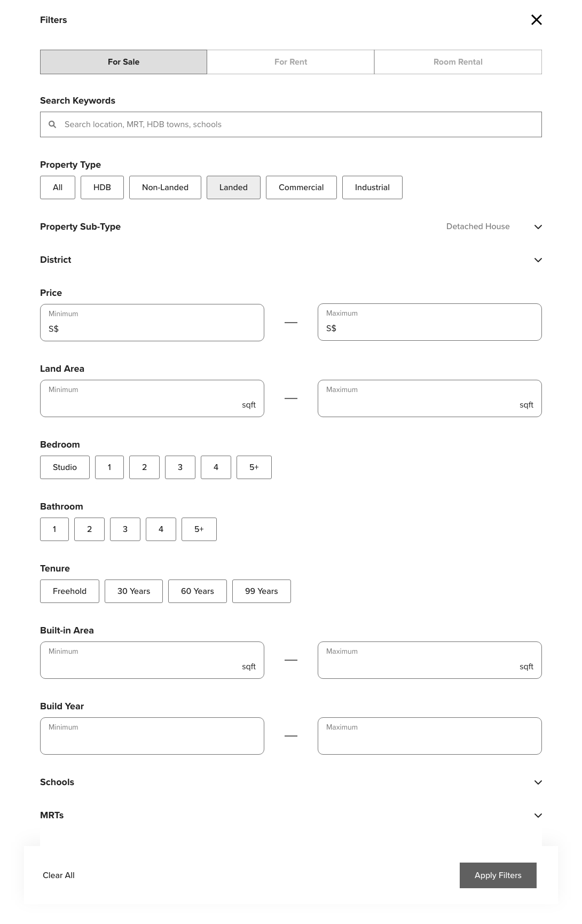Select 3 bedroom option

(x=180, y=467)
